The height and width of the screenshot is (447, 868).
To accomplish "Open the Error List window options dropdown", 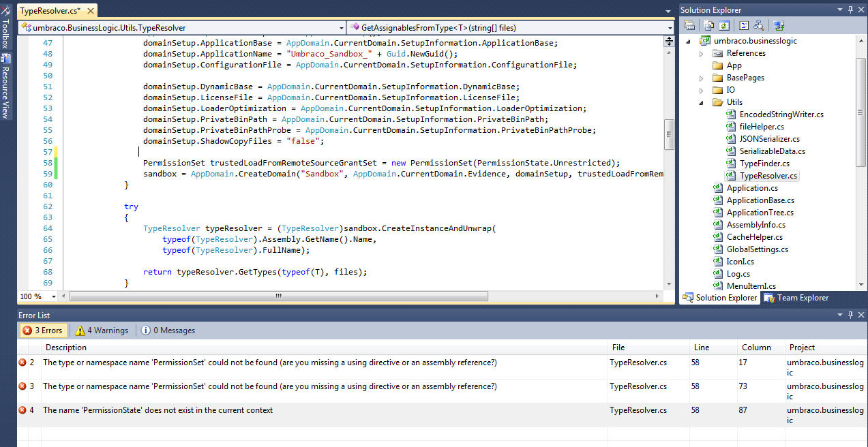I will (x=840, y=315).
